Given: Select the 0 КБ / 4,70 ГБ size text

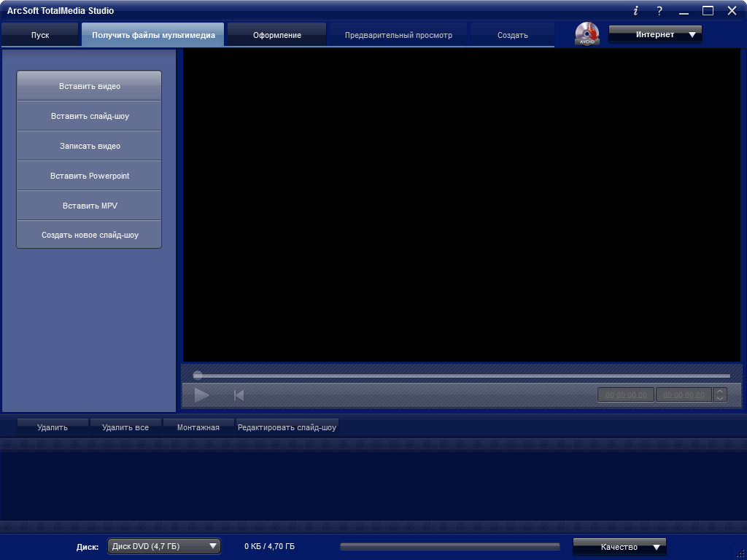Looking at the screenshot, I should (269, 546).
